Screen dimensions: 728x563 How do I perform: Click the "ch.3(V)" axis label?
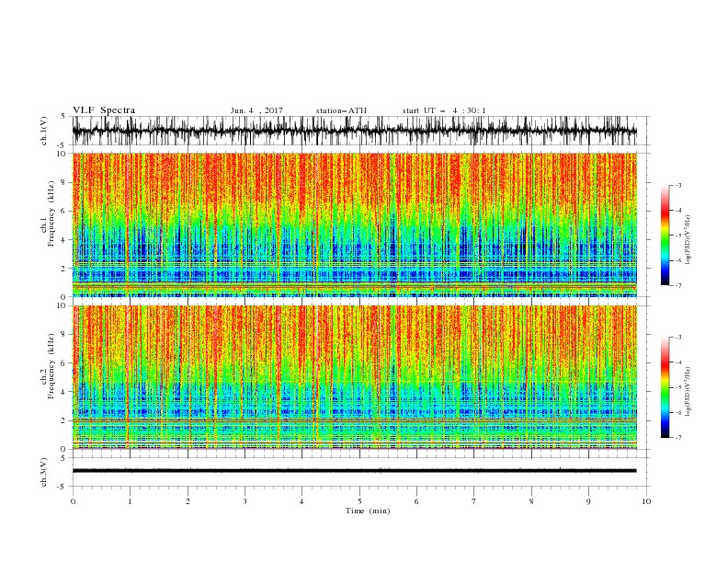(44, 472)
